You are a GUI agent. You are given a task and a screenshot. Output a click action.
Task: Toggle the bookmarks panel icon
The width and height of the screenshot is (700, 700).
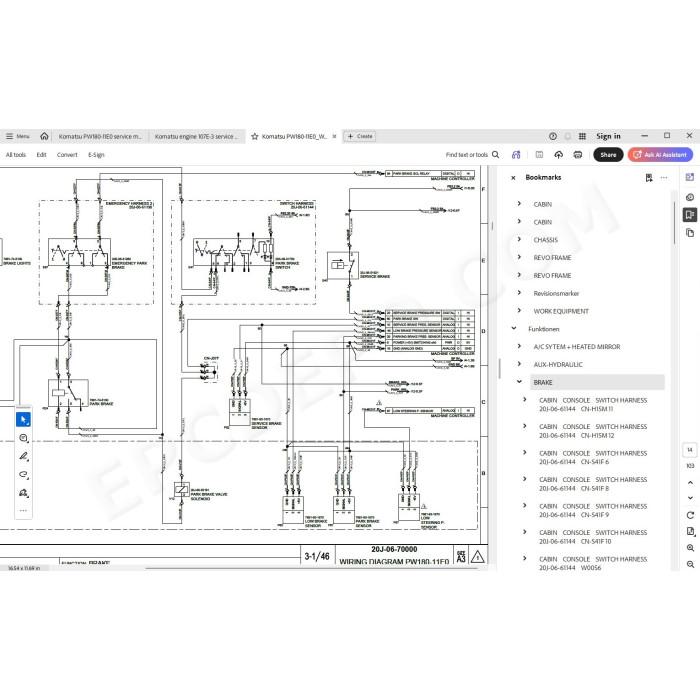(690, 215)
